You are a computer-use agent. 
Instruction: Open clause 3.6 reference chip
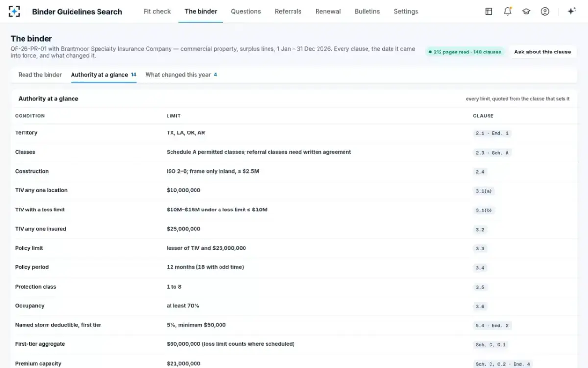(x=480, y=306)
